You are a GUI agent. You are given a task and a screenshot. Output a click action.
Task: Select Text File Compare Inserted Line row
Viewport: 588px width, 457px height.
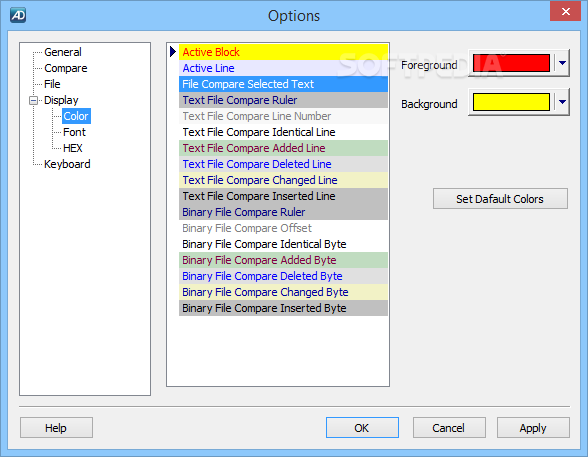(283, 196)
